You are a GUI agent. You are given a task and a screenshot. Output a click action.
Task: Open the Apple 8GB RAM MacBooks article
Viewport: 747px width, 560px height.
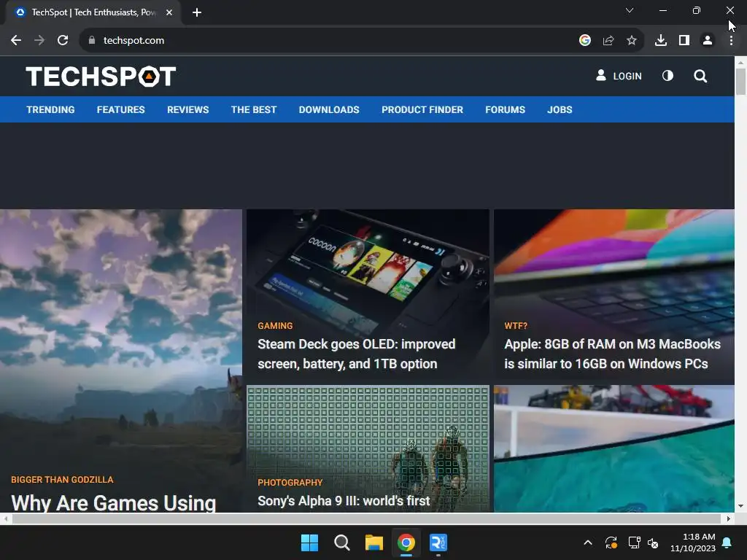[612, 354]
